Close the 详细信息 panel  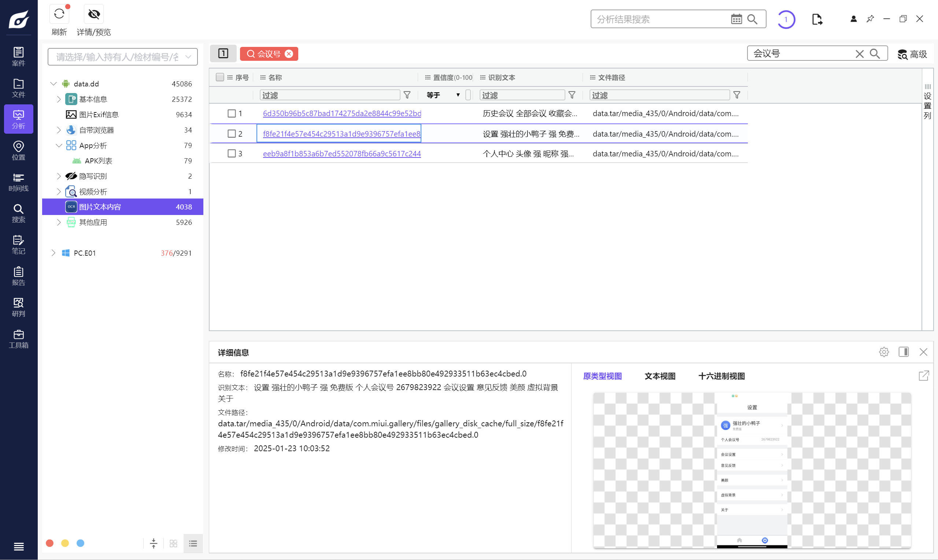923,352
